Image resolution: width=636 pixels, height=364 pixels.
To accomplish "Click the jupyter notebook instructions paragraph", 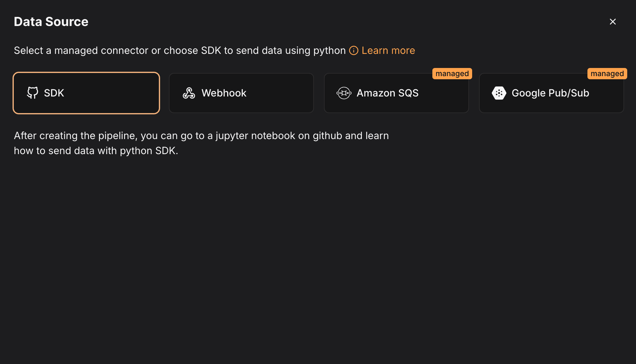I will (201, 143).
